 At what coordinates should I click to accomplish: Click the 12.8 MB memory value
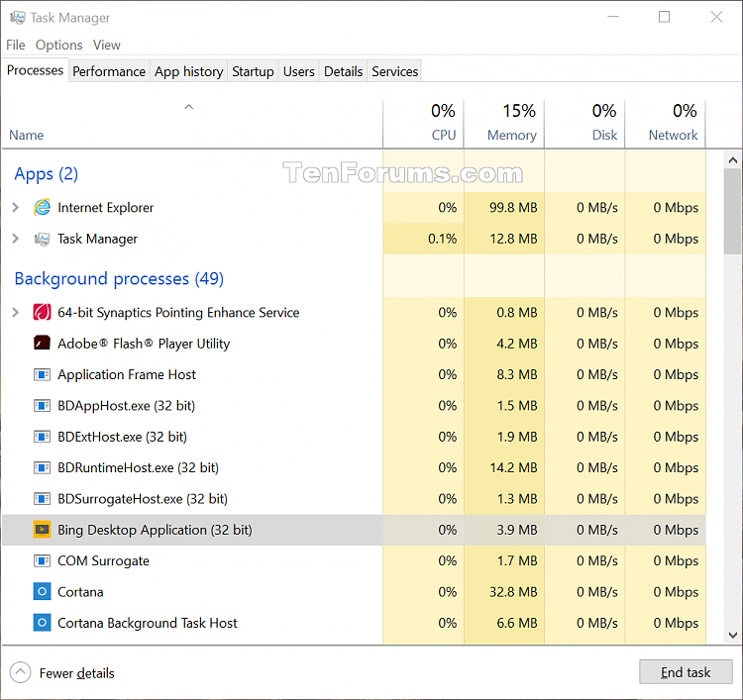coord(513,239)
